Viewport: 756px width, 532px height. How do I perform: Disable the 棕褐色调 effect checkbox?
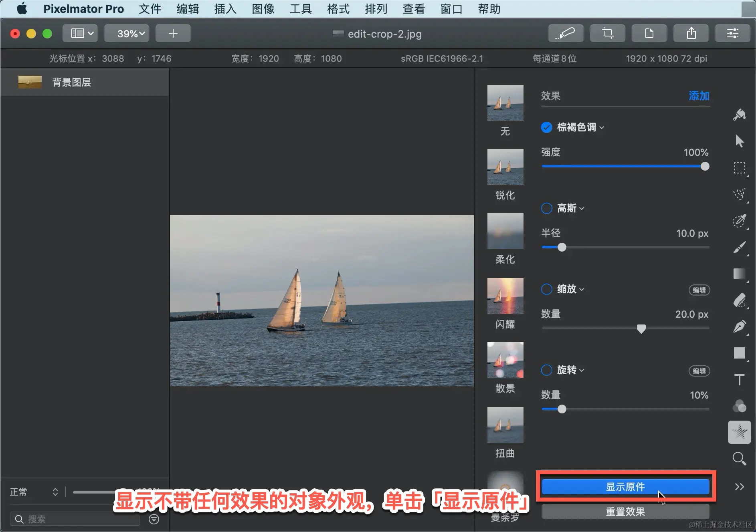547,127
